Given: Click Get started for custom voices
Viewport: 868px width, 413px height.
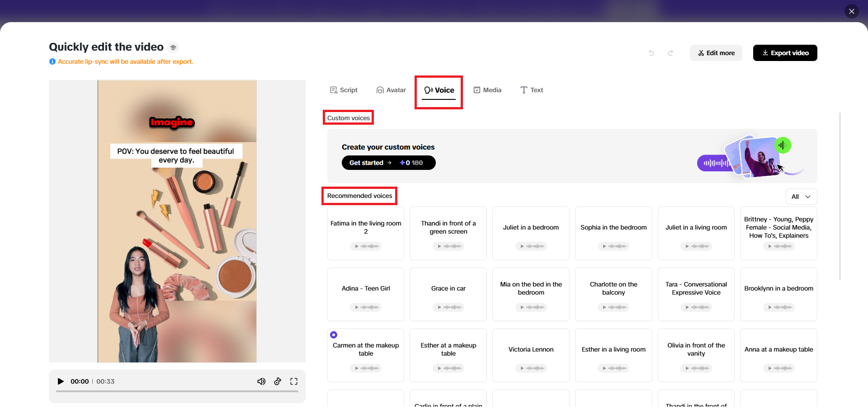Looking at the screenshot, I should tap(388, 163).
